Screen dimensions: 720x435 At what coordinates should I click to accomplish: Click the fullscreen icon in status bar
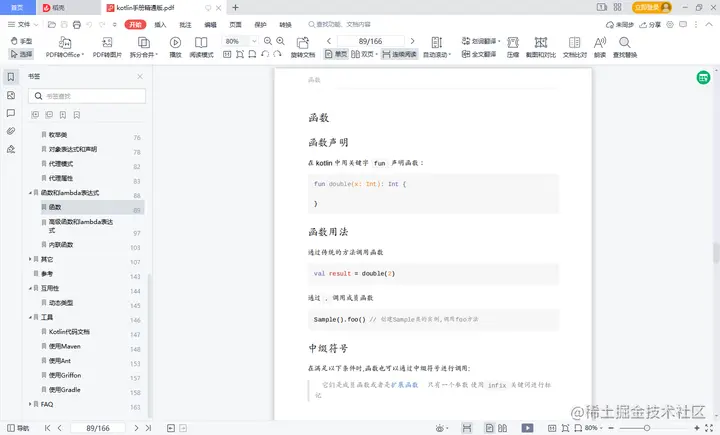coord(709,428)
